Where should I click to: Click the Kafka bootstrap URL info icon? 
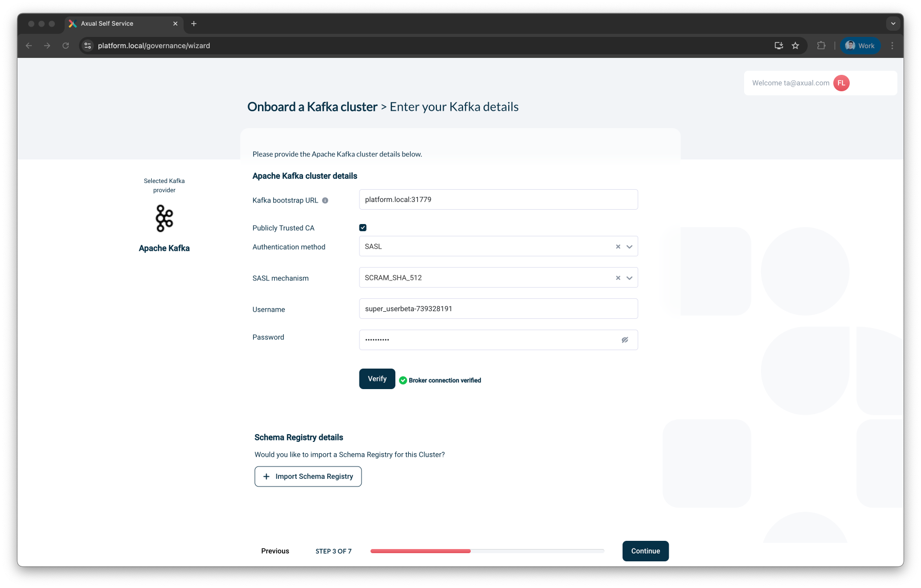pyautogui.click(x=326, y=200)
